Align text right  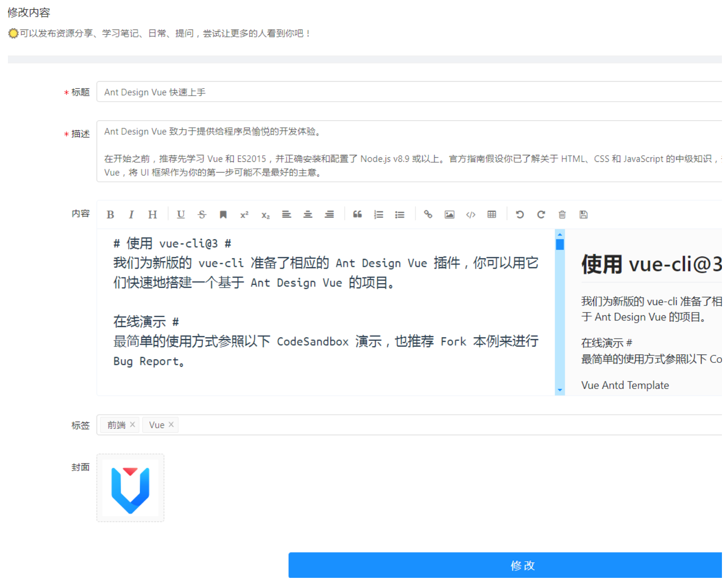coord(329,215)
